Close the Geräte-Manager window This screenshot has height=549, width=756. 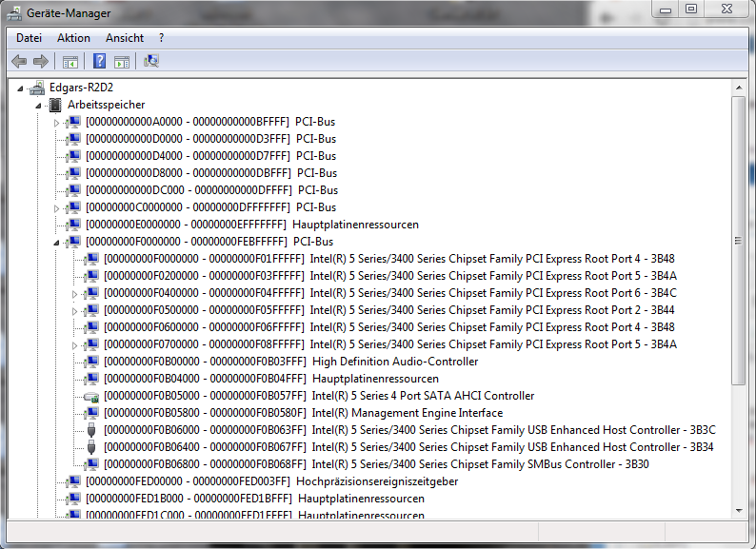[x=727, y=10]
